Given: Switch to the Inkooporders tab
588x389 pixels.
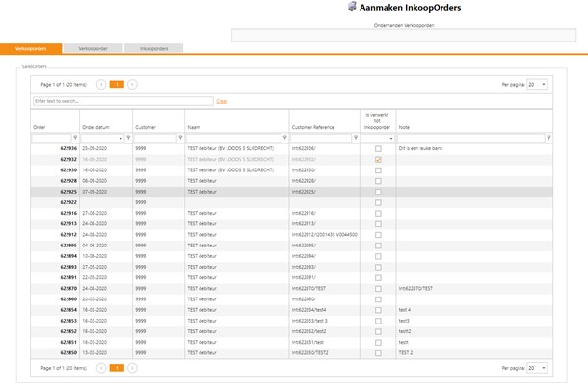Looking at the screenshot, I should click(154, 49).
